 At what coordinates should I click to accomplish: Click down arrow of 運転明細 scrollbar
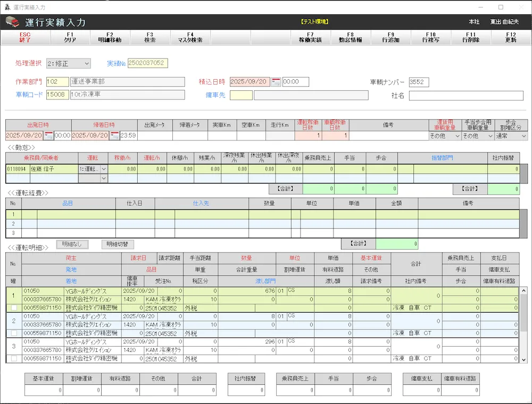coord(523,360)
